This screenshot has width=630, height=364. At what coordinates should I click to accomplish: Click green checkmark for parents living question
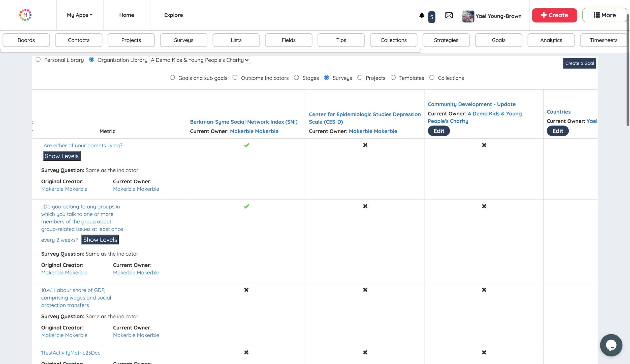(x=246, y=145)
